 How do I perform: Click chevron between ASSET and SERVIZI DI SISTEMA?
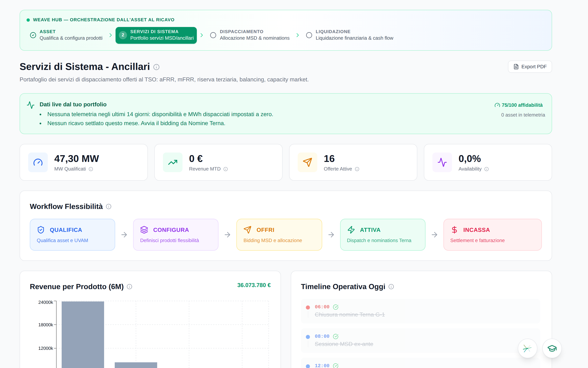(110, 35)
